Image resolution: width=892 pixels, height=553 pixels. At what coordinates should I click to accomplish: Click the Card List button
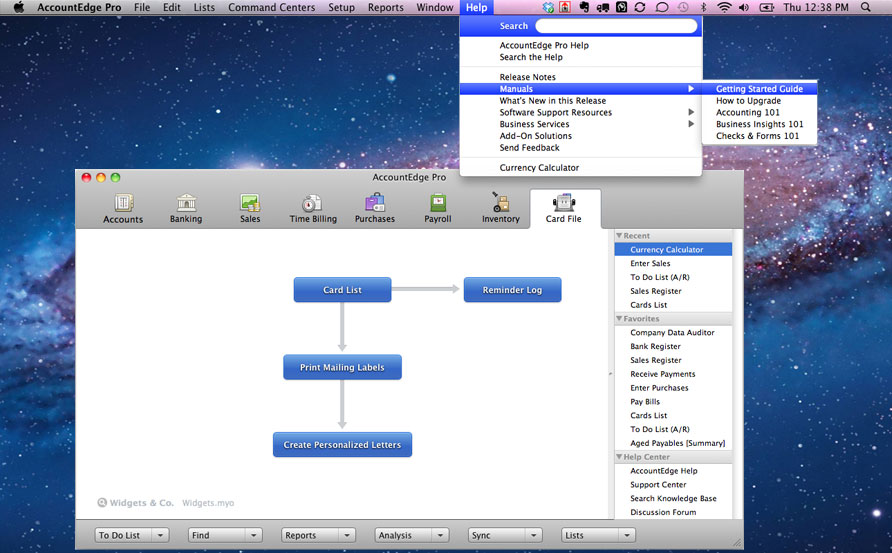[x=342, y=290]
